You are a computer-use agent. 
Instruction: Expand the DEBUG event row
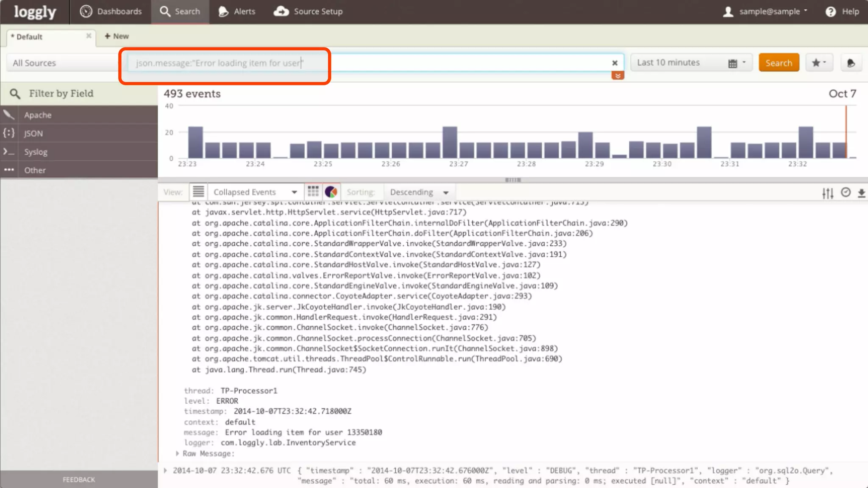tap(166, 471)
